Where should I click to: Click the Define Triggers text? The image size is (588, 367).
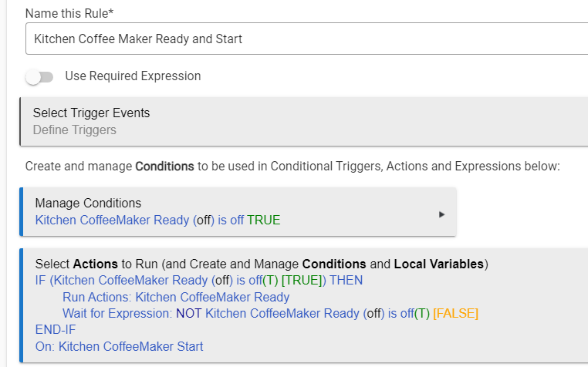point(75,130)
